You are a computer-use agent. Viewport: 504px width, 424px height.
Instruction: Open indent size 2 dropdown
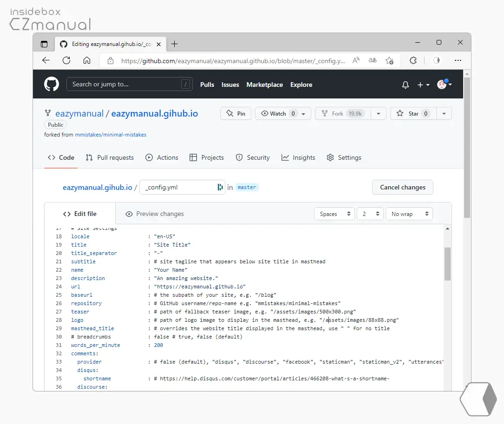(370, 214)
